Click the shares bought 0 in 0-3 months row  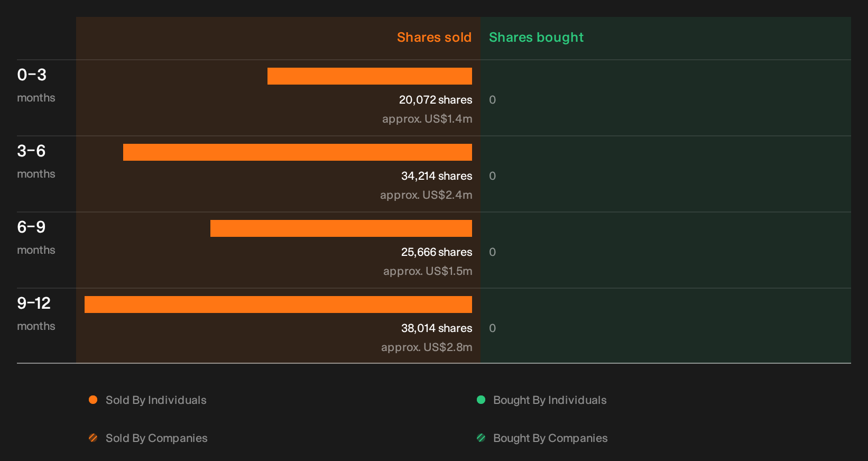pyautogui.click(x=492, y=100)
